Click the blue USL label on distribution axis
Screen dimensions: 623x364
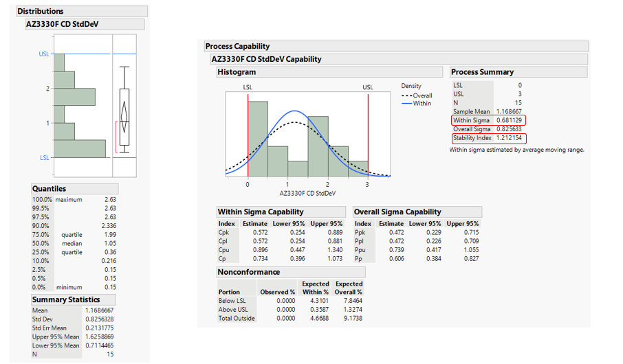(44, 54)
